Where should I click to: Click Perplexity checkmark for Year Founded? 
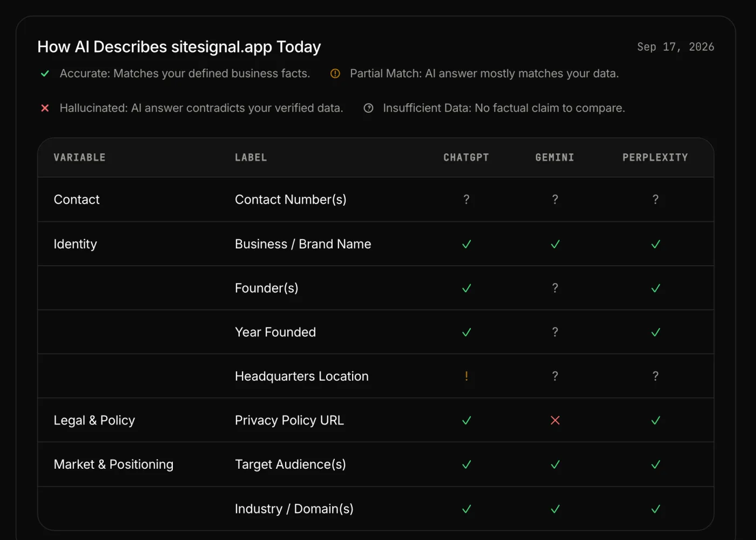[656, 333]
